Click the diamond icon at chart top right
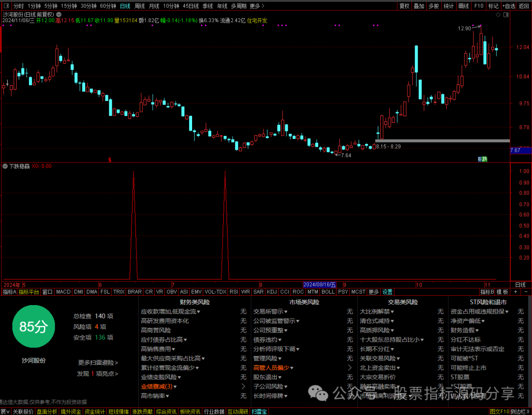Image resolution: width=532 pixels, height=415 pixels. click(x=498, y=15)
